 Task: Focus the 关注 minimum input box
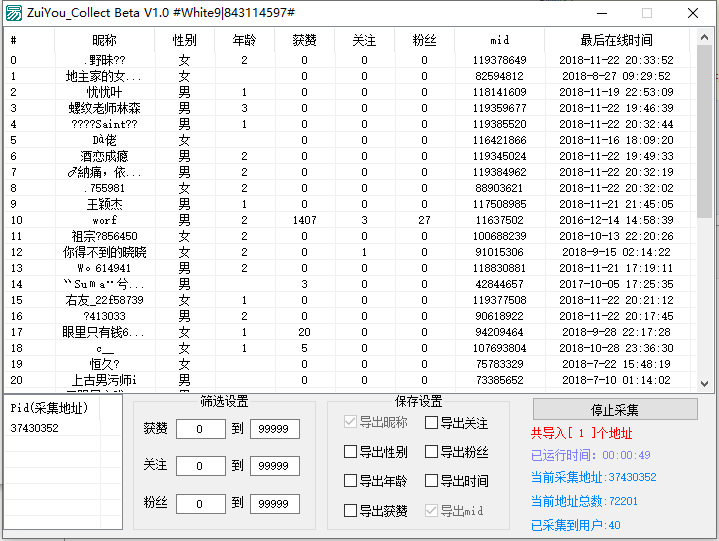[201, 466]
